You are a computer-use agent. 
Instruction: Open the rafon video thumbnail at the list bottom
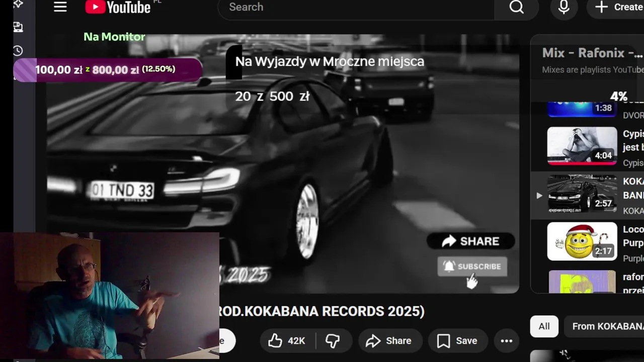point(582,282)
